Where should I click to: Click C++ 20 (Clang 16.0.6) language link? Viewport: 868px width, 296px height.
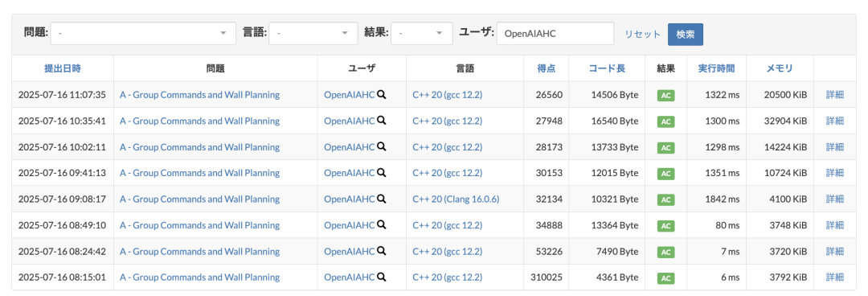pos(457,199)
